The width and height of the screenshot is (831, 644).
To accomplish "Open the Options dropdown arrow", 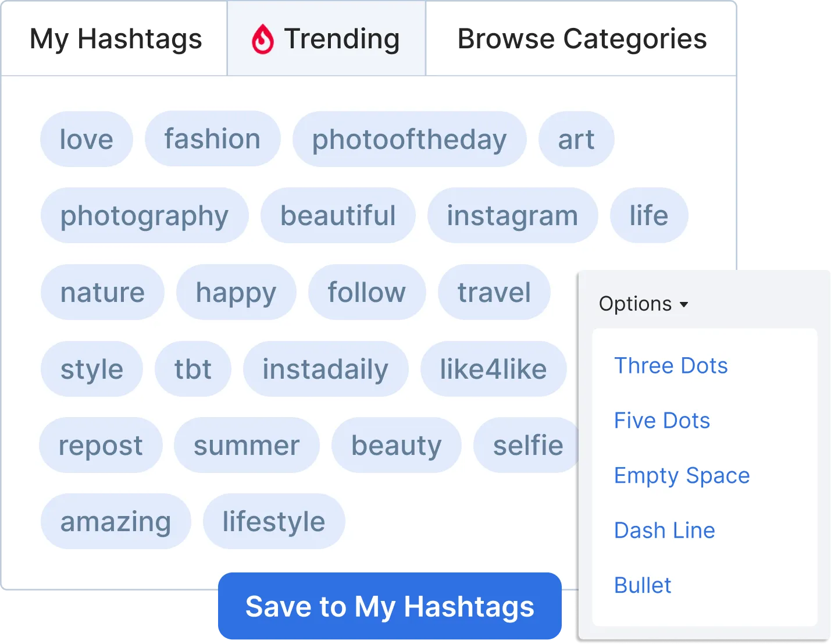I will (x=684, y=304).
